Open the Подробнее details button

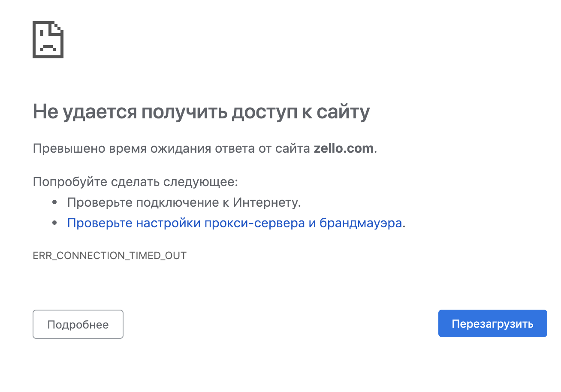coord(78,324)
